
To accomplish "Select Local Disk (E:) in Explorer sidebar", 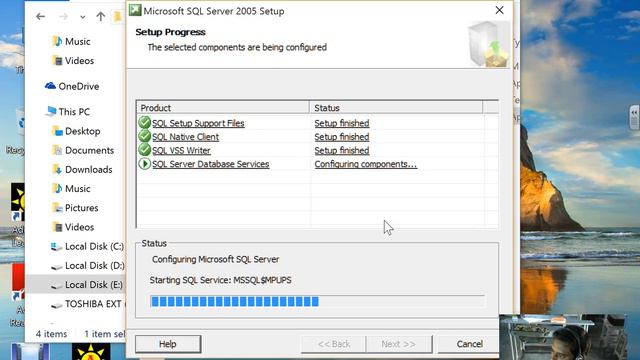I will [94, 285].
